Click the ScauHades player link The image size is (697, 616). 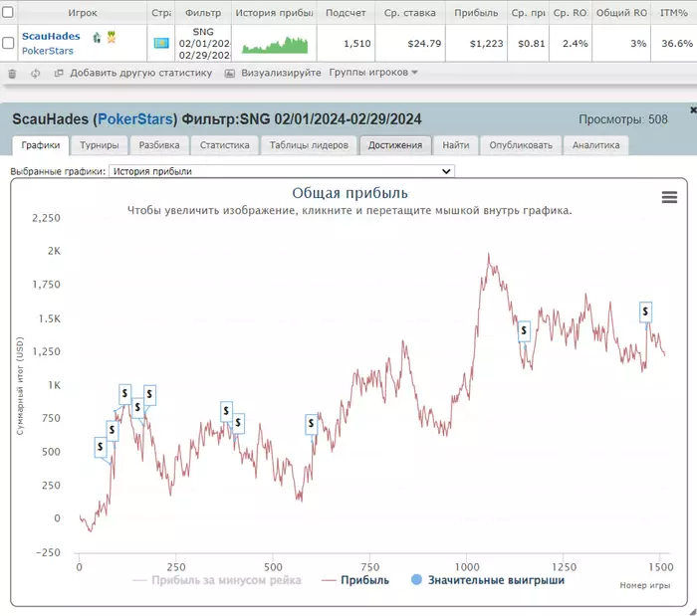(51, 37)
